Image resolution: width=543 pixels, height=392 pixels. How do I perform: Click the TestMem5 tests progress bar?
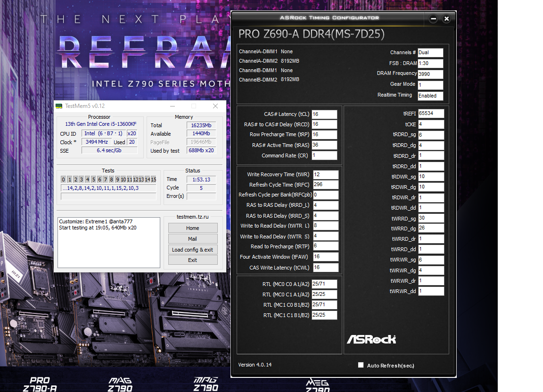coord(108,196)
